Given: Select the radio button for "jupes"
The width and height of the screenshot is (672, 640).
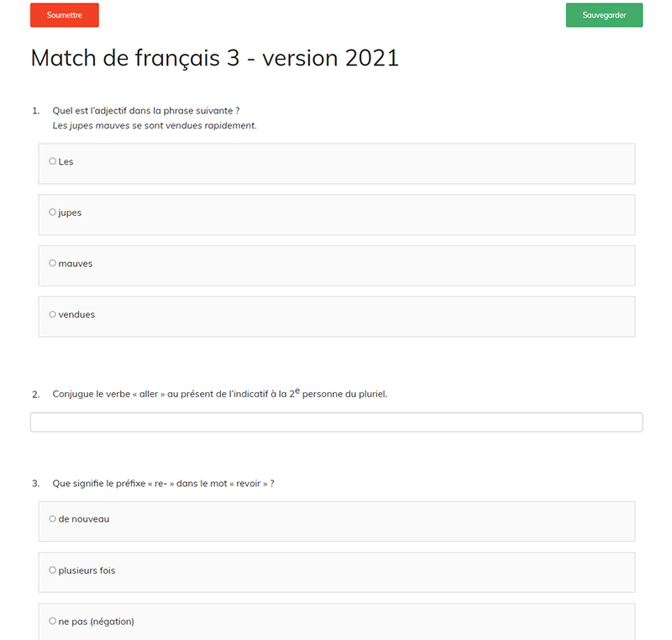Looking at the screenshot, I should click(52, 212).
